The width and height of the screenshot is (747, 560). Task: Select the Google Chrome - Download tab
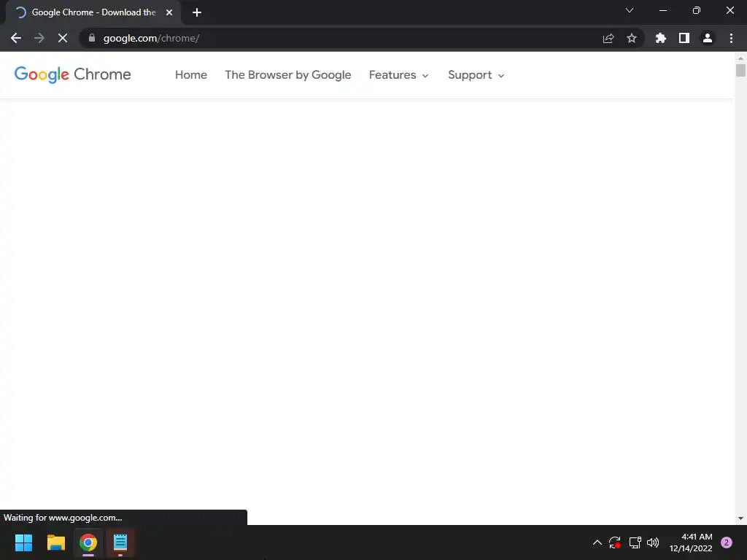click(x=93, y=12)
